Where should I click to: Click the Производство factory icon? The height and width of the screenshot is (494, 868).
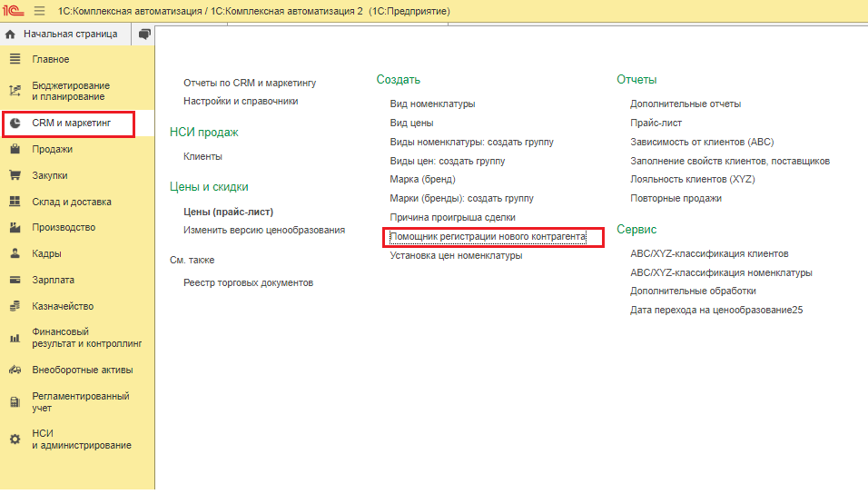pyautogui.click(x=15, y=227)
